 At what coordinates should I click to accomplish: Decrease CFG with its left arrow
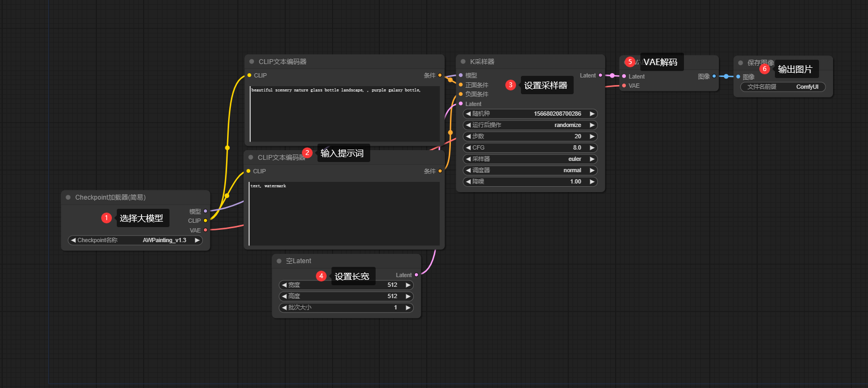(468, 147)
